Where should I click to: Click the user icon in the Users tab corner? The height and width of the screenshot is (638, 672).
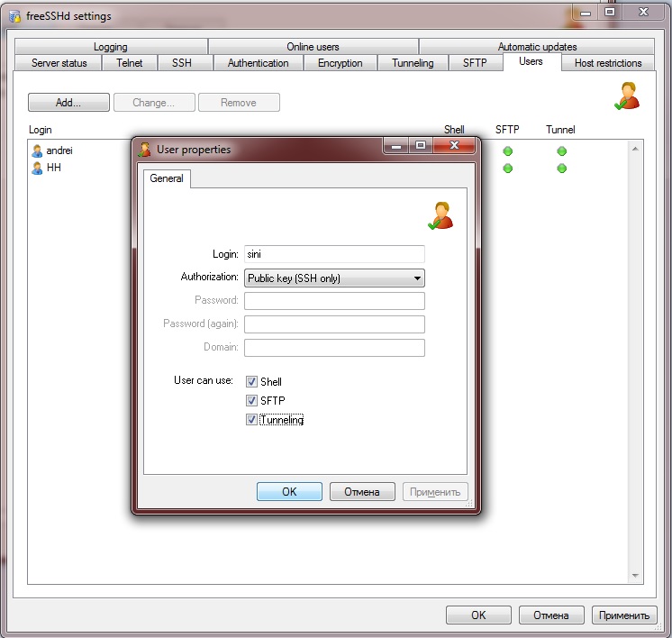[627, 96]
